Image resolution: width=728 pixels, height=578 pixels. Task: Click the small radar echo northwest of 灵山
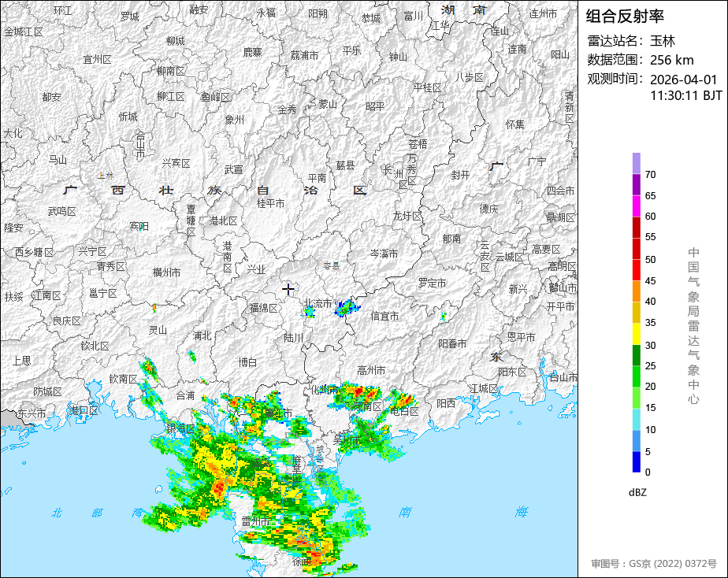point(154,307)
